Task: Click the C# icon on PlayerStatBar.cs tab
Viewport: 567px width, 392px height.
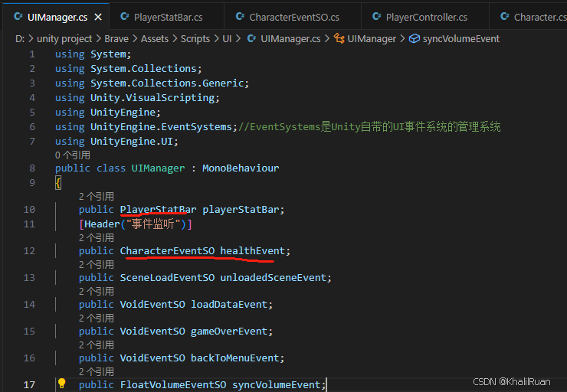Action: coord(125,17)
